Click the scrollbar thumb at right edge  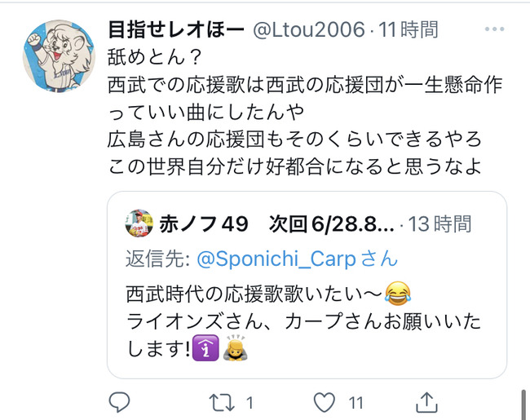(x=523, y=405)
